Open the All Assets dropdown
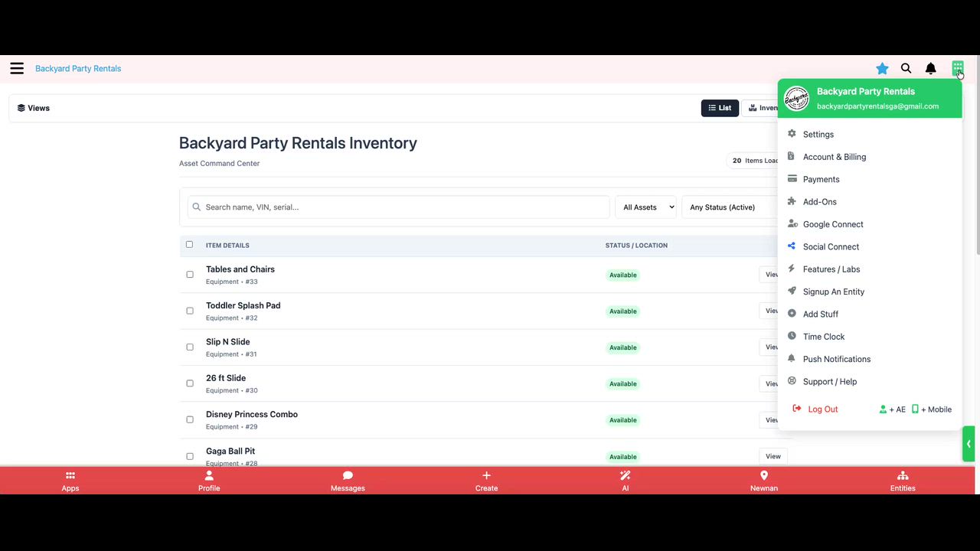Viewport: 980px width, 551px height. click(x=646, y=207)
